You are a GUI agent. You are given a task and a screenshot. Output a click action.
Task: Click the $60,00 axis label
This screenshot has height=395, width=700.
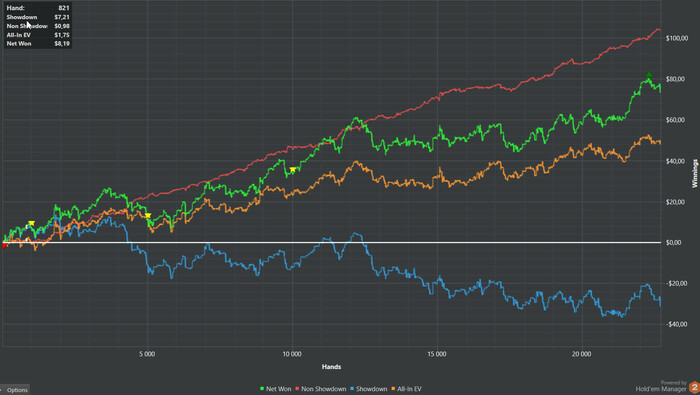pos(675,120)
